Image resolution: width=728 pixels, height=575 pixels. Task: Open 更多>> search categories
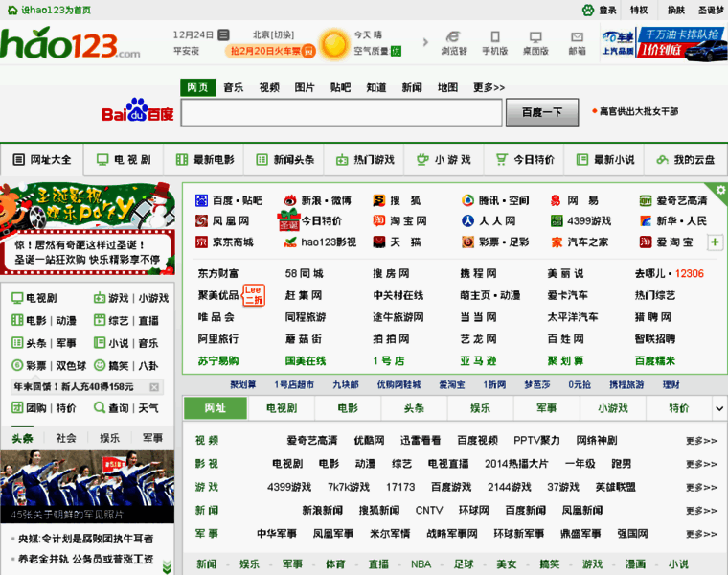(489, 87)
